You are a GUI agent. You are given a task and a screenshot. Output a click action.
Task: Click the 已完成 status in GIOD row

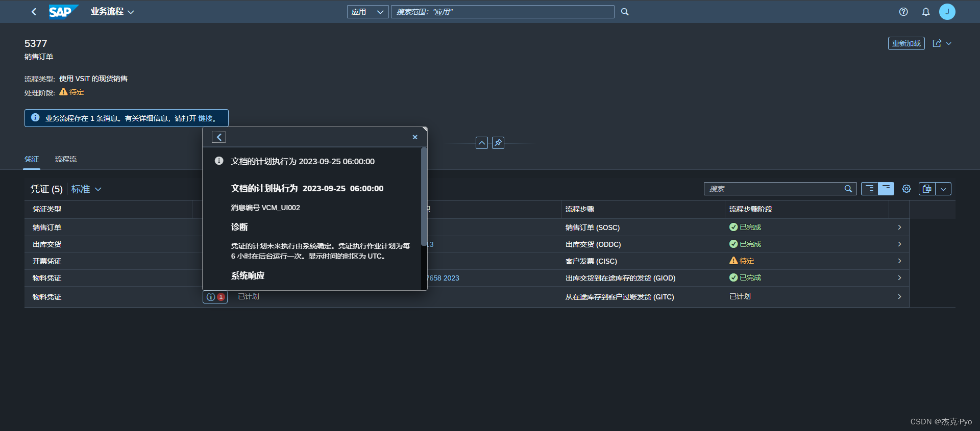[745, 277]
